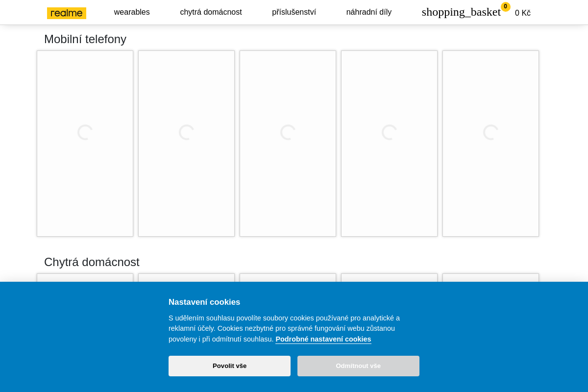Click the Mobilní telefony heading
The height and width of the screenshot is (392, 588).
tap(85, 39)
